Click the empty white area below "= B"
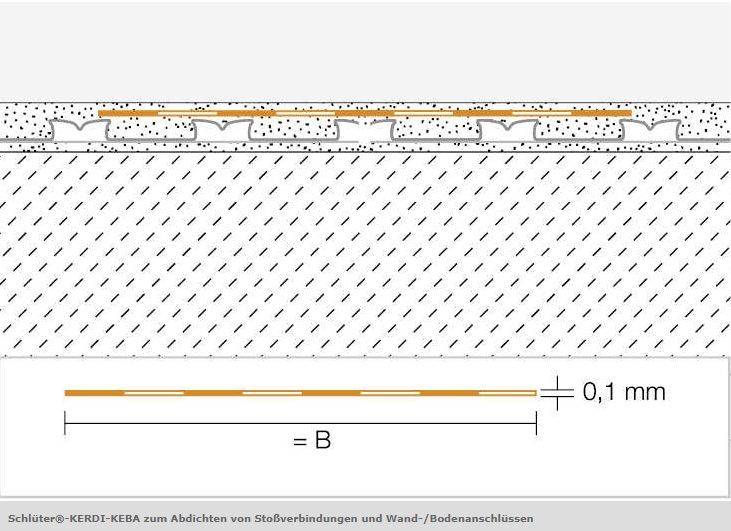The width and height of the screenshot is (731, 531). pyautogui.click(x=365, y=473)
